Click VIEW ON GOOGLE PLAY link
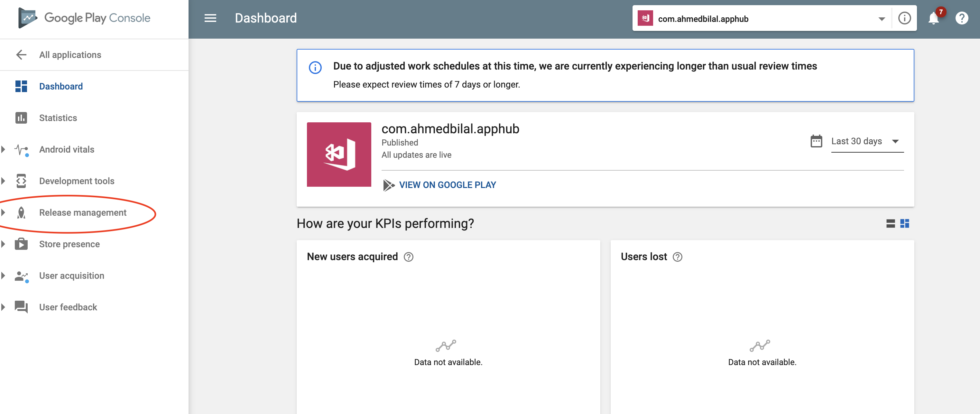Screen dimensions: 980x414 448,185
